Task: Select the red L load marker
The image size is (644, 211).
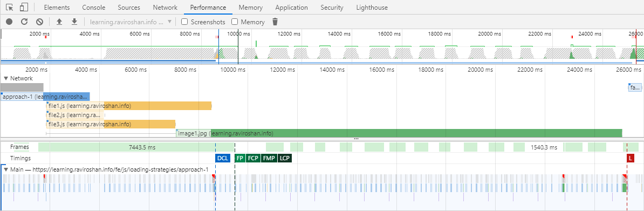Action: 630,158
